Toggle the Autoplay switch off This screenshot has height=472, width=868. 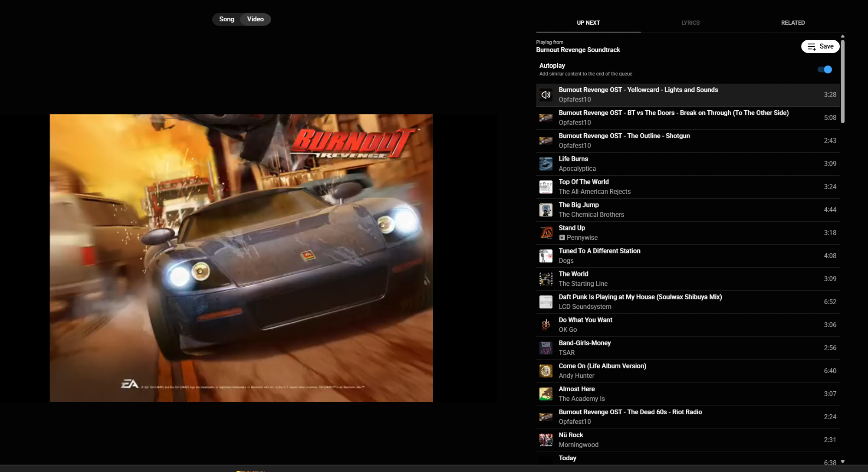click(824, 69)
